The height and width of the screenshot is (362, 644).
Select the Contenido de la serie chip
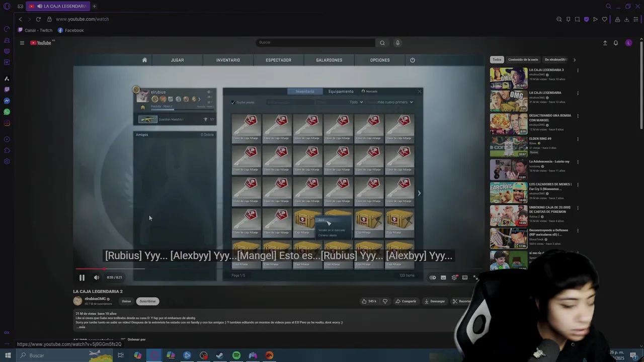[523, 60]
